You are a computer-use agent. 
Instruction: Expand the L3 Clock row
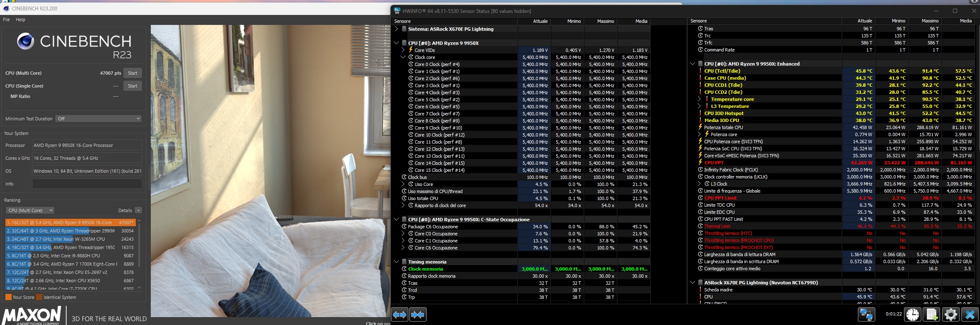[x=699, y=183]
